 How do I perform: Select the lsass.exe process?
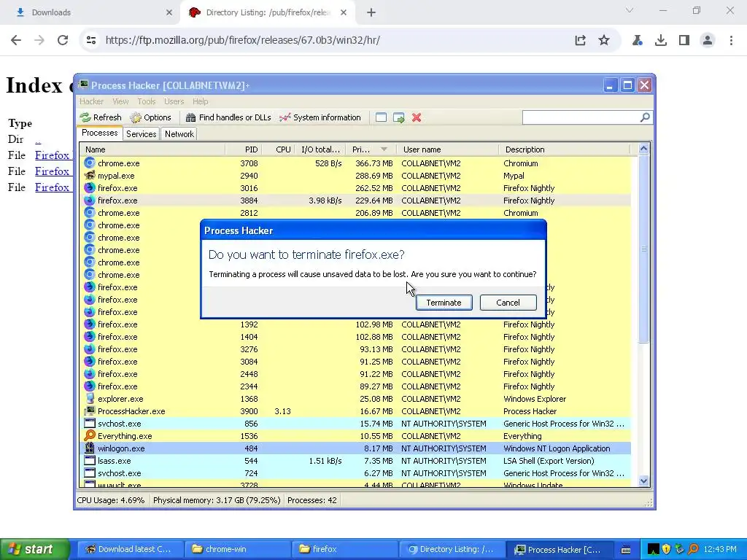coord(355,461)
